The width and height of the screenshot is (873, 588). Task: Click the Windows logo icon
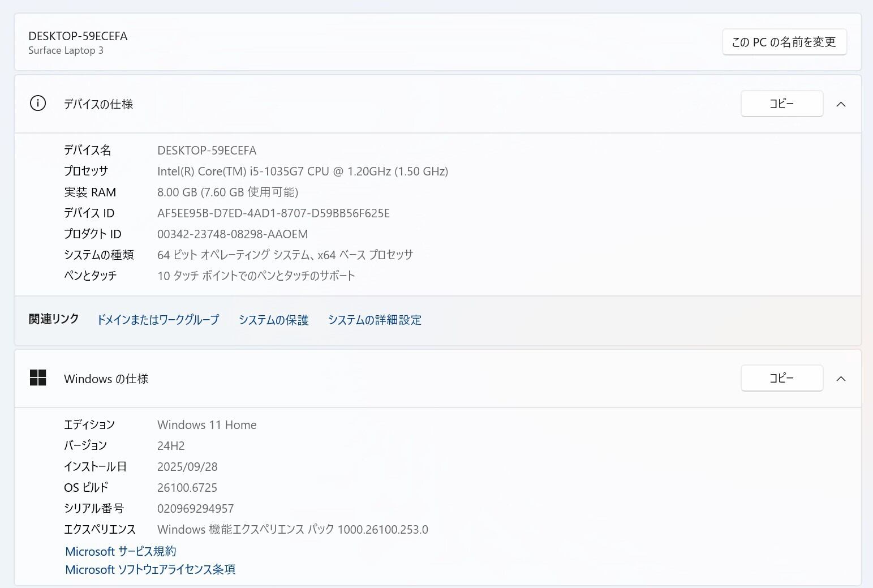click(38, 377)
